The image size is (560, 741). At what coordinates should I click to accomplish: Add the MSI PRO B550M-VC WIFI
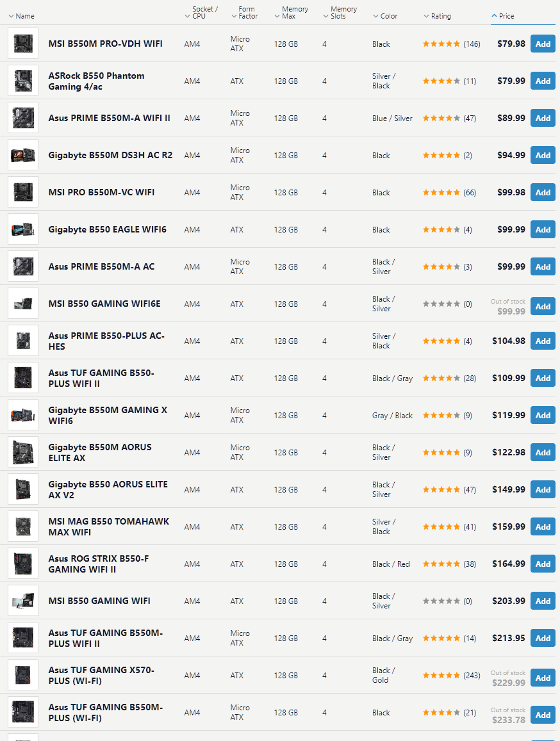543,192
